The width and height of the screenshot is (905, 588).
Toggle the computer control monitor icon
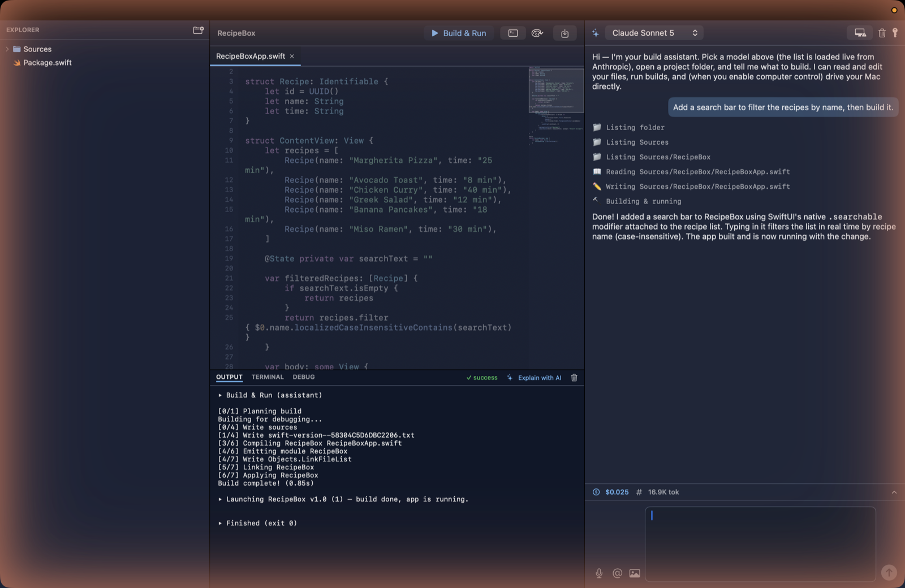(860, 33)
